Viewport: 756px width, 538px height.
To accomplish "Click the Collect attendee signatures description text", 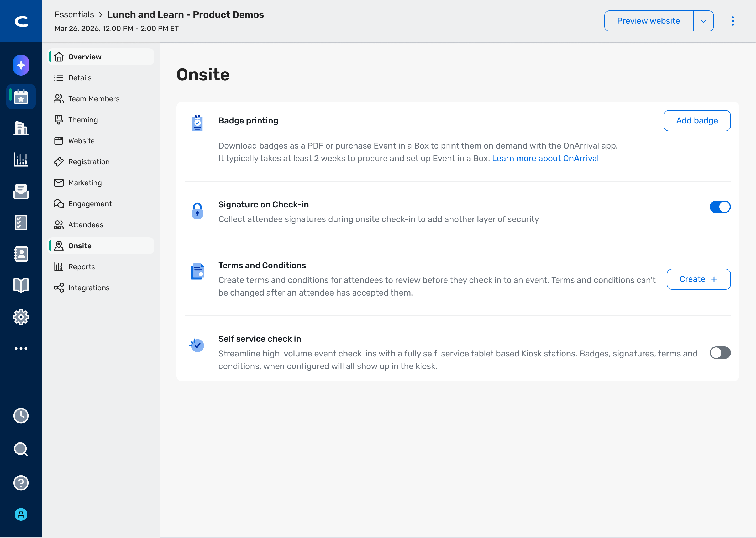I will click(379, 219).
